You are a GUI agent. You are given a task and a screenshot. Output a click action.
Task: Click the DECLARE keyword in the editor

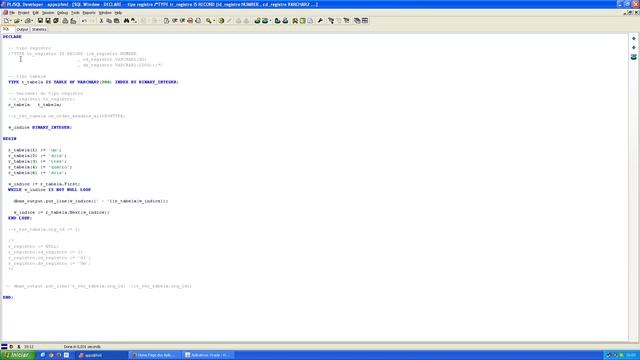12,37
